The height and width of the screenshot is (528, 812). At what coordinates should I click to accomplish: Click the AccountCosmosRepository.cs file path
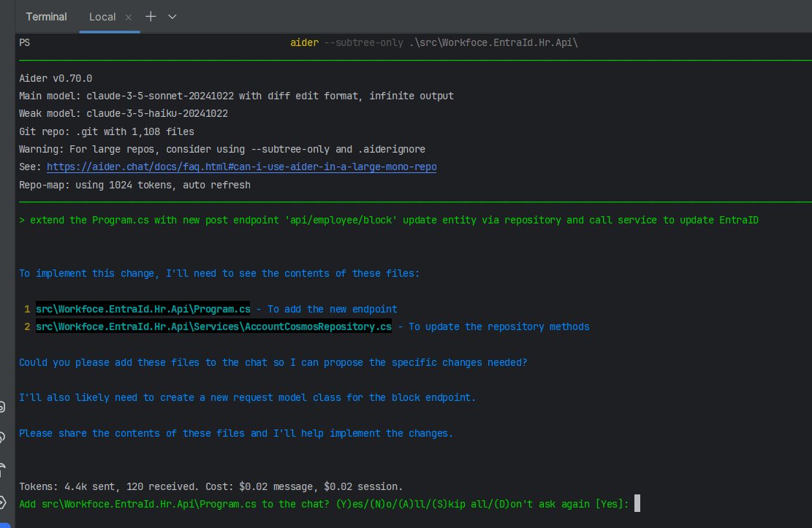tap(213, 326)
